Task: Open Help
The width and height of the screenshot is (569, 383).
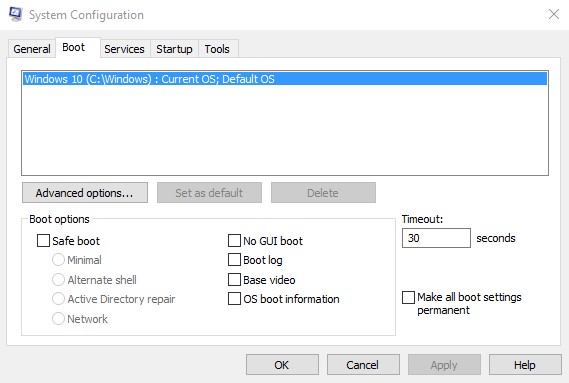Action: pos(525,364)
